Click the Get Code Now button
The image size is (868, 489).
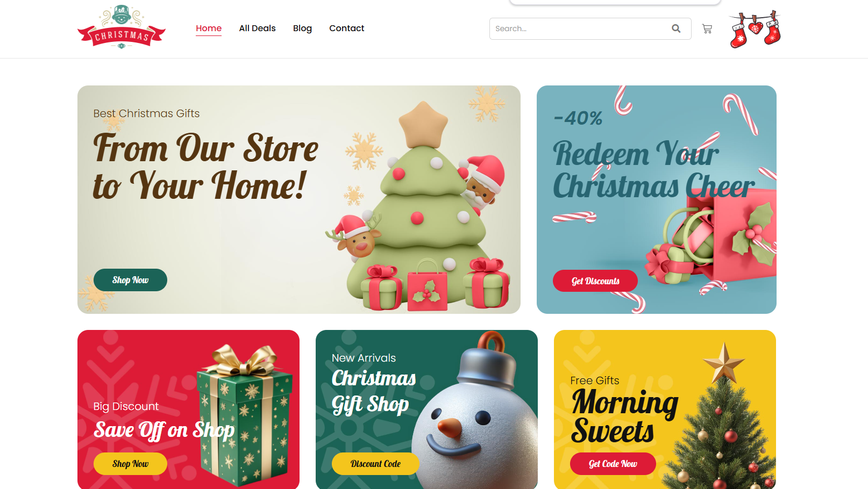tap(613, 464)
